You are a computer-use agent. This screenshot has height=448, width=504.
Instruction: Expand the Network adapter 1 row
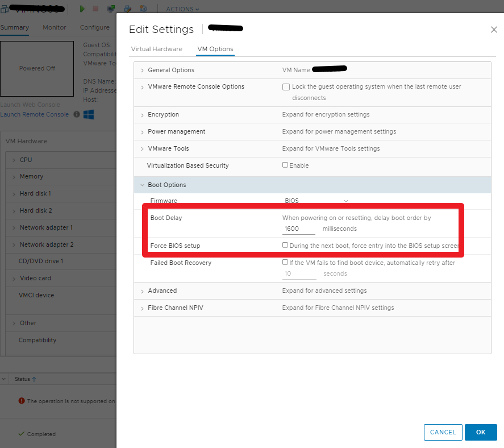click(x=14, y=228)
